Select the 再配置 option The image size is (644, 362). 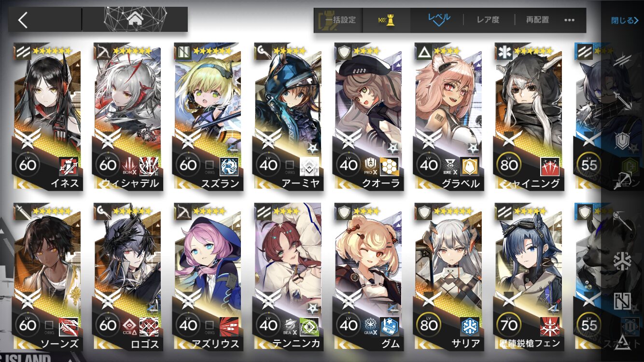click(x=537, y=20)
